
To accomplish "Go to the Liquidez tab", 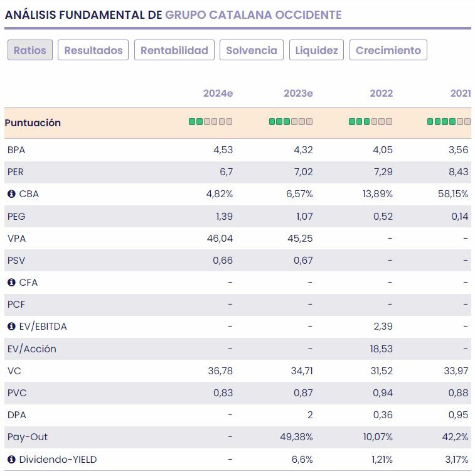I will click(x=317, y=50).
